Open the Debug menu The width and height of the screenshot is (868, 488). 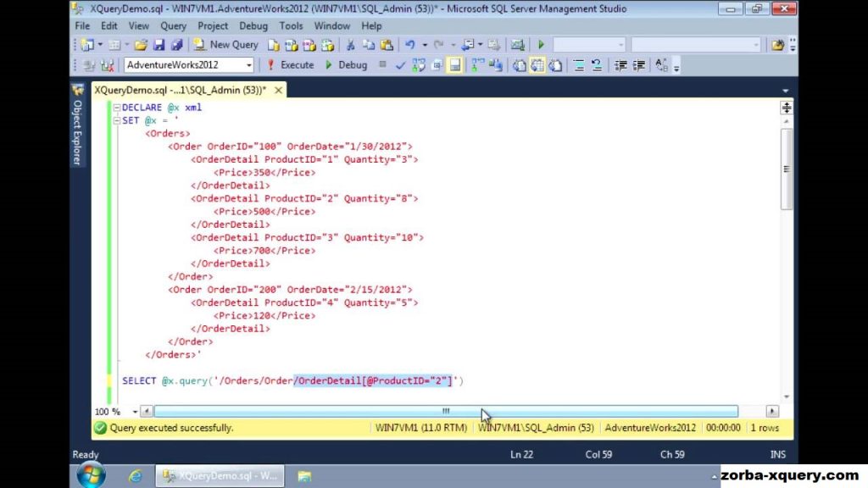(253, 26)
